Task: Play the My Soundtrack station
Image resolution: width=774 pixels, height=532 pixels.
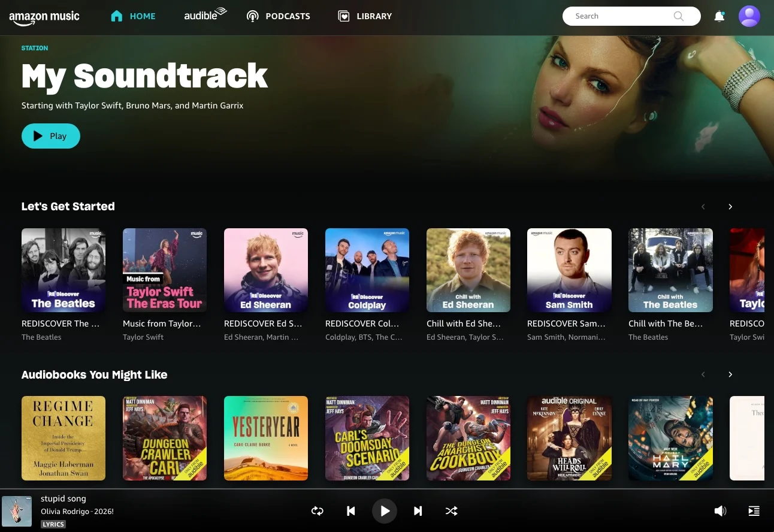Action: click(51, 136)
